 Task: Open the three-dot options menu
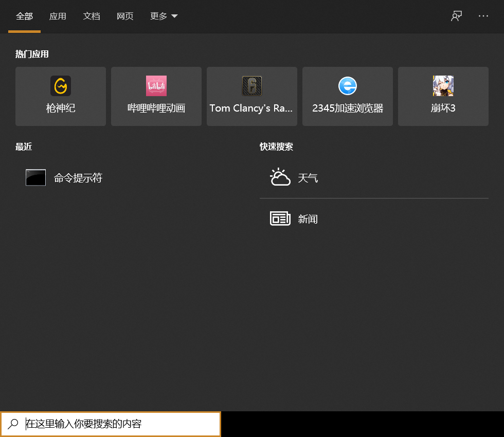483,16
